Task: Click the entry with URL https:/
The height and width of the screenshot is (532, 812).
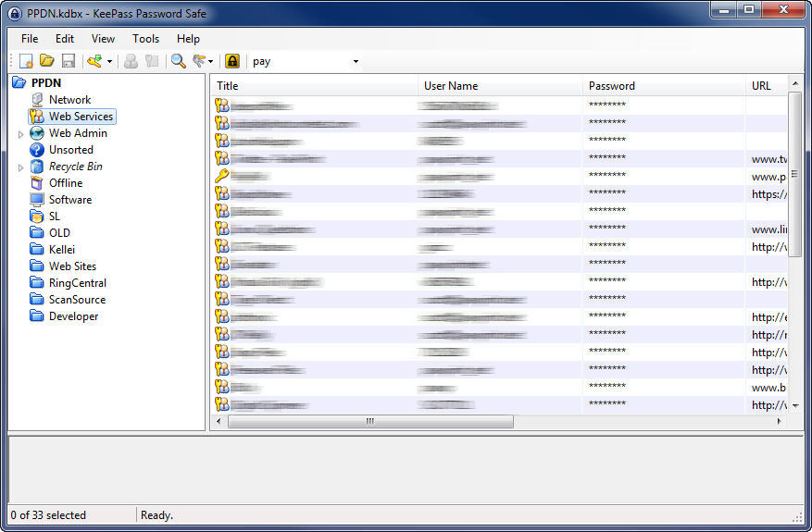Action: pos(500,193)
